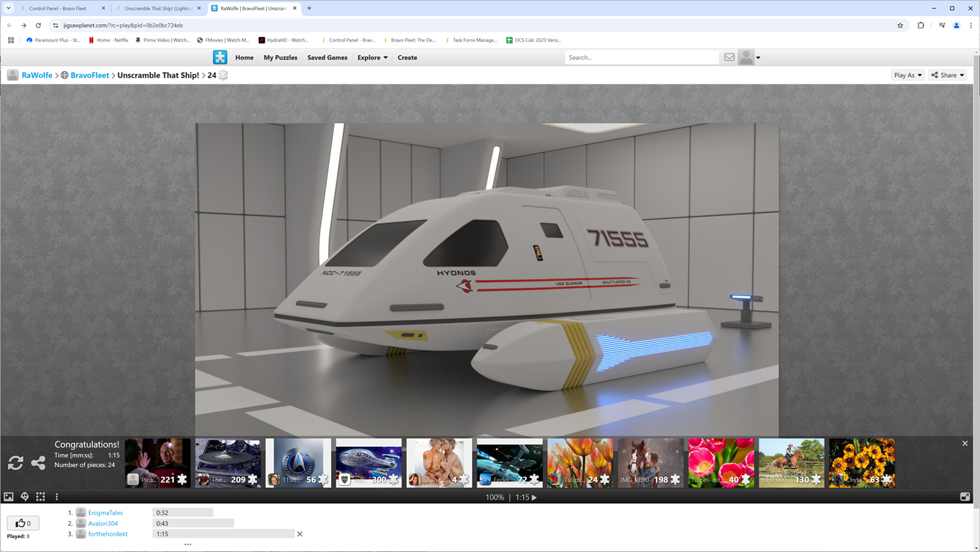This screenshot has width=980, height=552.
Task: Open the RaWolfe profile link
Action: pos(37,75)
